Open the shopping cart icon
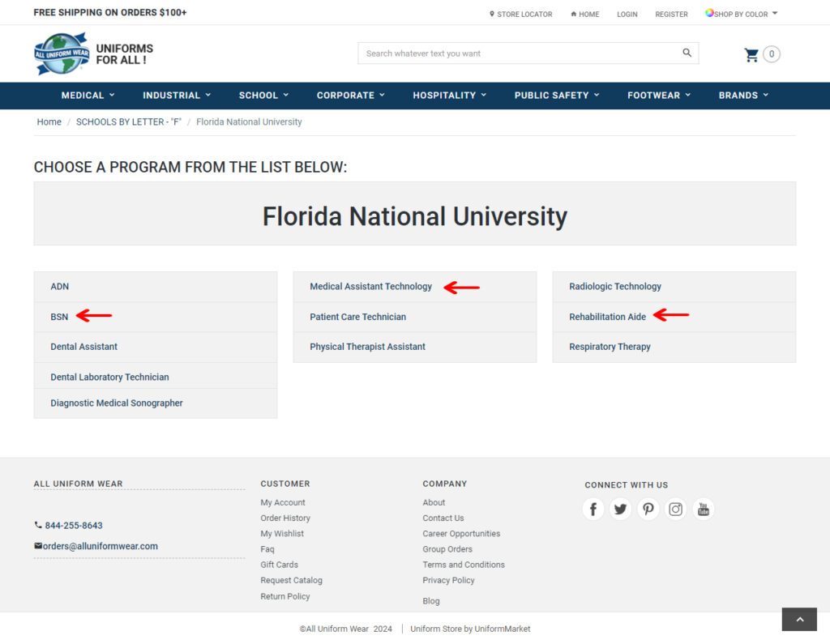 pyautogui.click(x=752, y=53)
